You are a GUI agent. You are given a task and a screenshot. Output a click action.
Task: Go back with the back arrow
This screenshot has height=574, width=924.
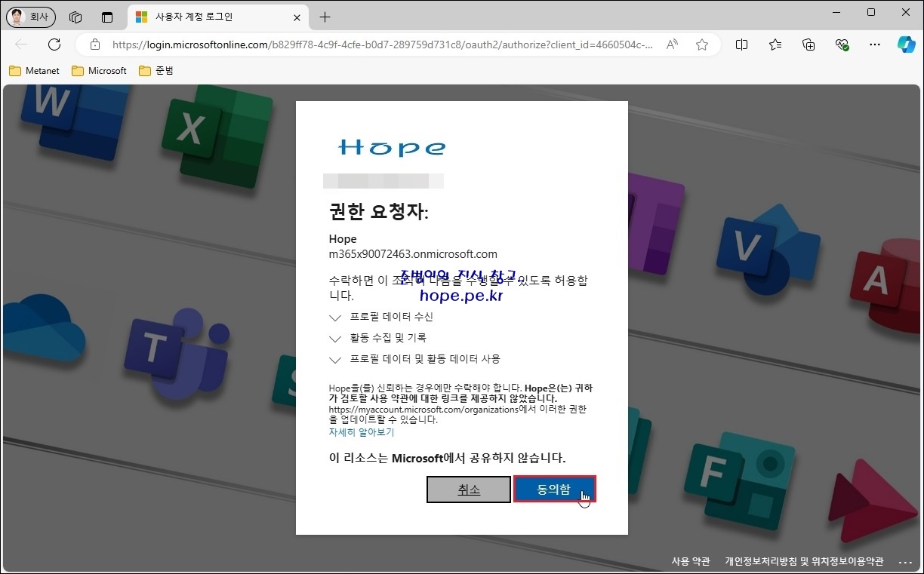click(x=21, y=45)
